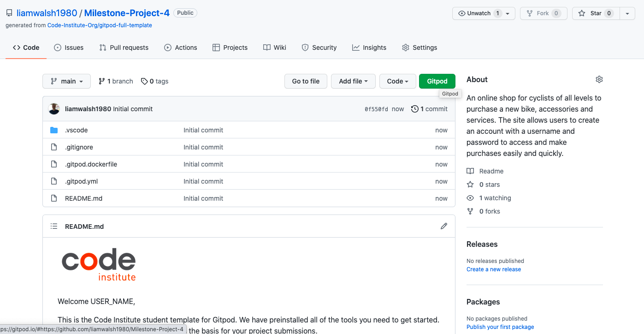Open the 1 commit history link
This screenshot has width=644, height=334.
(x=430, y=109)
